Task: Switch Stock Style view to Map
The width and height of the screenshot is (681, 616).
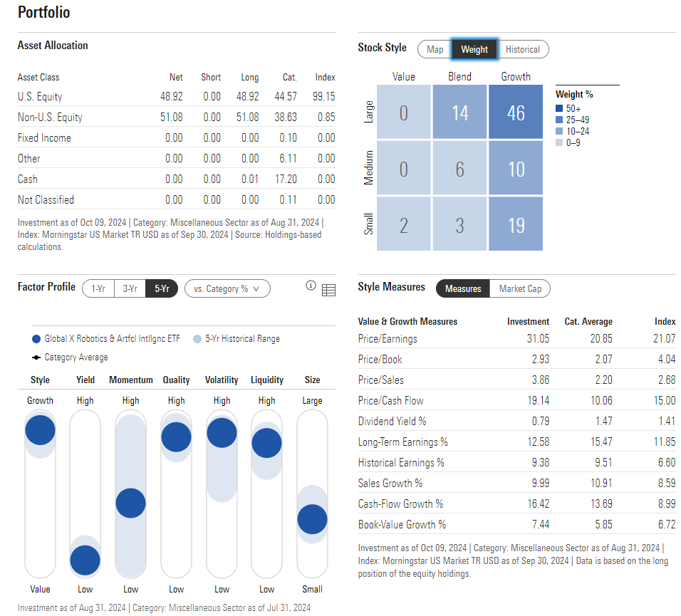Action: point(435,49)
